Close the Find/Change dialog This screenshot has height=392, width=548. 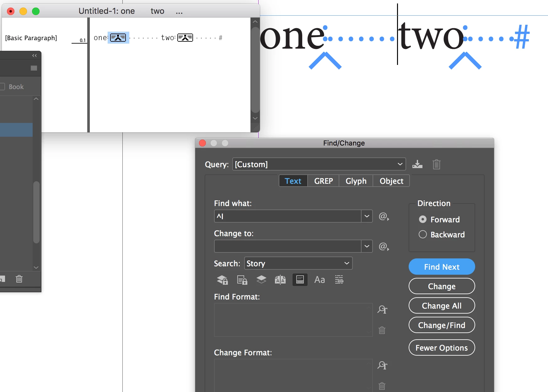click(202, 143)
